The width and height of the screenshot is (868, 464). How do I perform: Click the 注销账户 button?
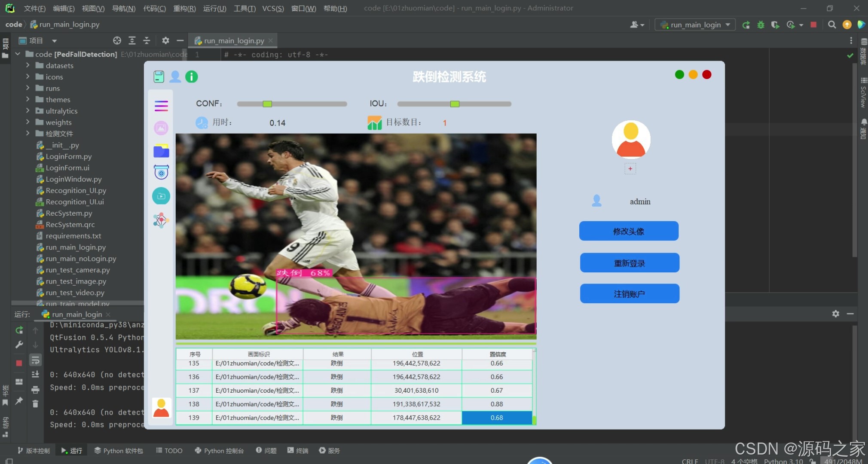pyautogui.click(x=629, y=294)
